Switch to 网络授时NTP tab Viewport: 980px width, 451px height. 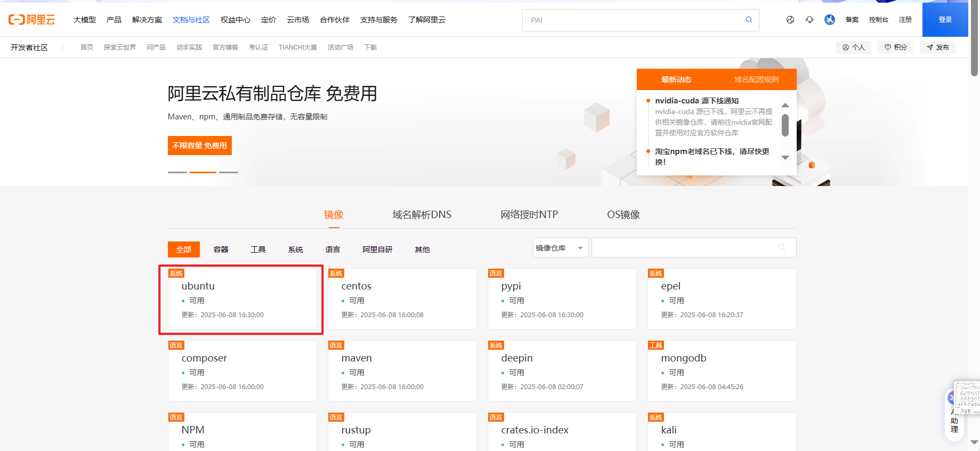[529, 215]
